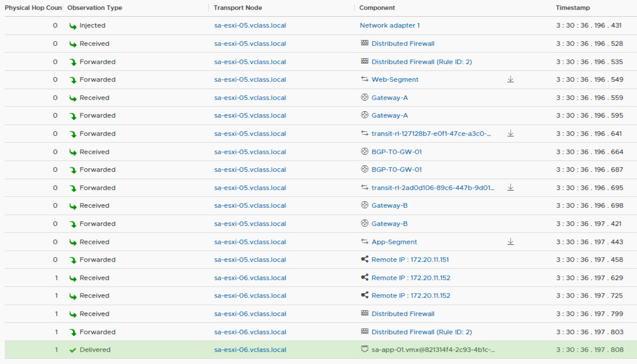This screenshot has height=364, width=637.
Task: Open Distributed Firewall link at timestamp 197.799
Action: pyautogui.click(x=403, y=314)
